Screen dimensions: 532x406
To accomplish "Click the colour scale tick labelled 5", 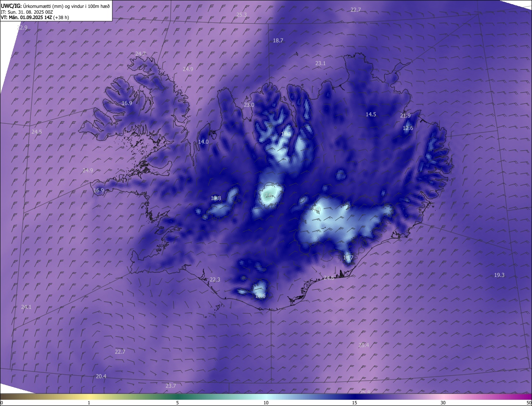I will pyautogui.click(x=177, y=403).
